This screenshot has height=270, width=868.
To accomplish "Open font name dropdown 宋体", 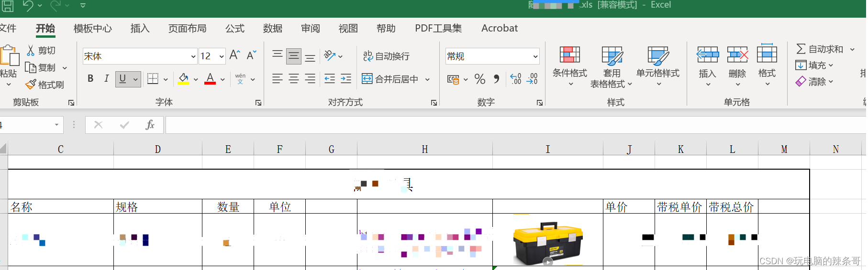I will (x=193, y=56).
